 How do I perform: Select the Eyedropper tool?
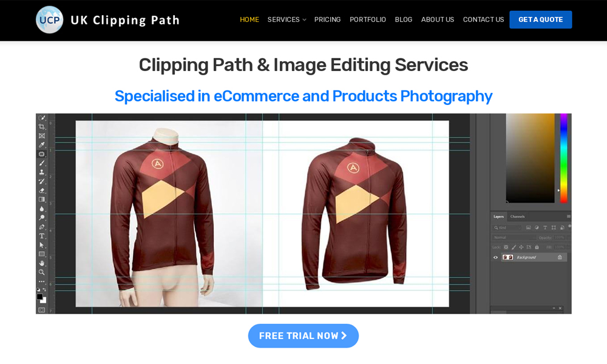pyautogui.click(x=42, y=144)
